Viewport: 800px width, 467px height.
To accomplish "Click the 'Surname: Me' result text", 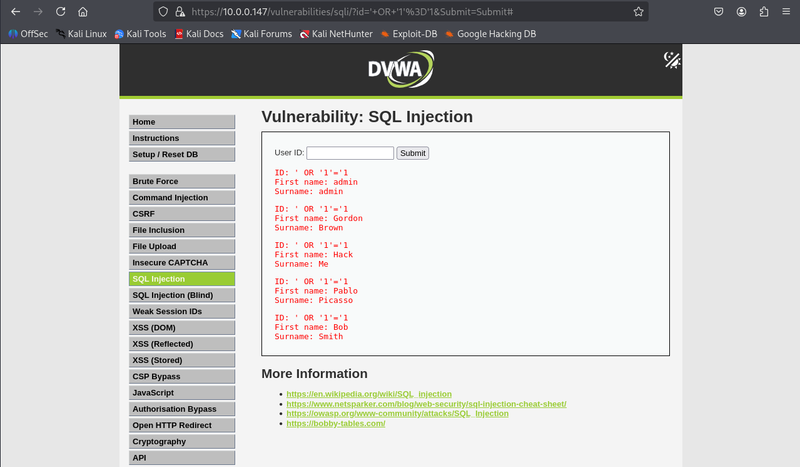I will pyautogui.click(x=302, y=264).
